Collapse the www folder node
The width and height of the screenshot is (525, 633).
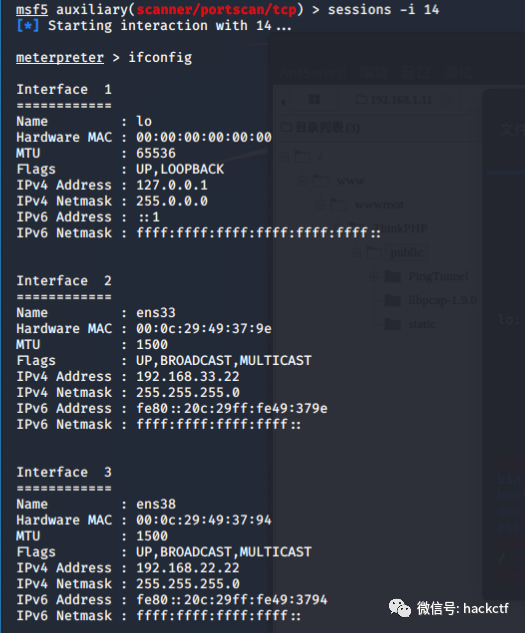(303, 180)
